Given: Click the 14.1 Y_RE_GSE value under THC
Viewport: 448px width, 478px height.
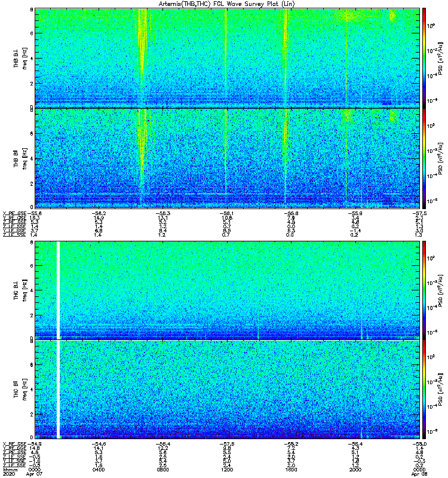Looking at the screenshot, I should pos(99,449).
